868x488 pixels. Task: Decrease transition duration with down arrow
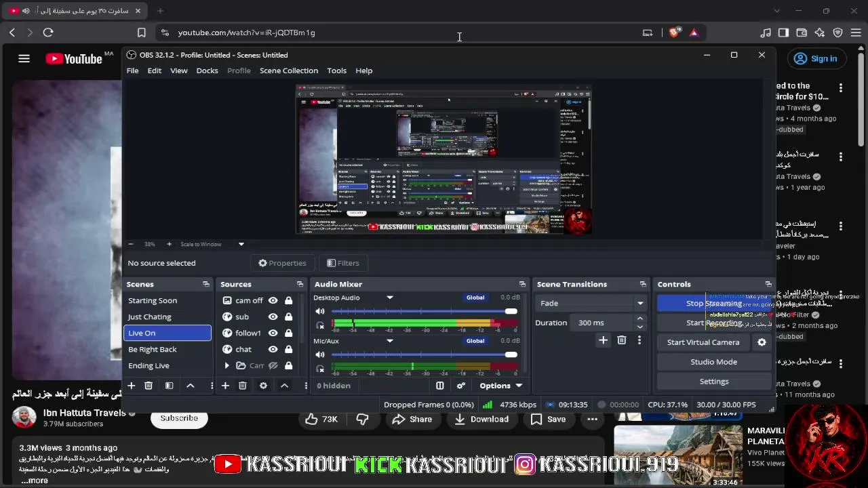coord(639,327)
